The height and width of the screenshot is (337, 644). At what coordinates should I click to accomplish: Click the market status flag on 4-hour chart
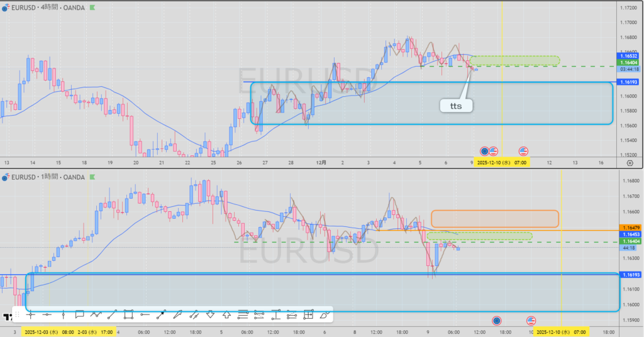93,8
